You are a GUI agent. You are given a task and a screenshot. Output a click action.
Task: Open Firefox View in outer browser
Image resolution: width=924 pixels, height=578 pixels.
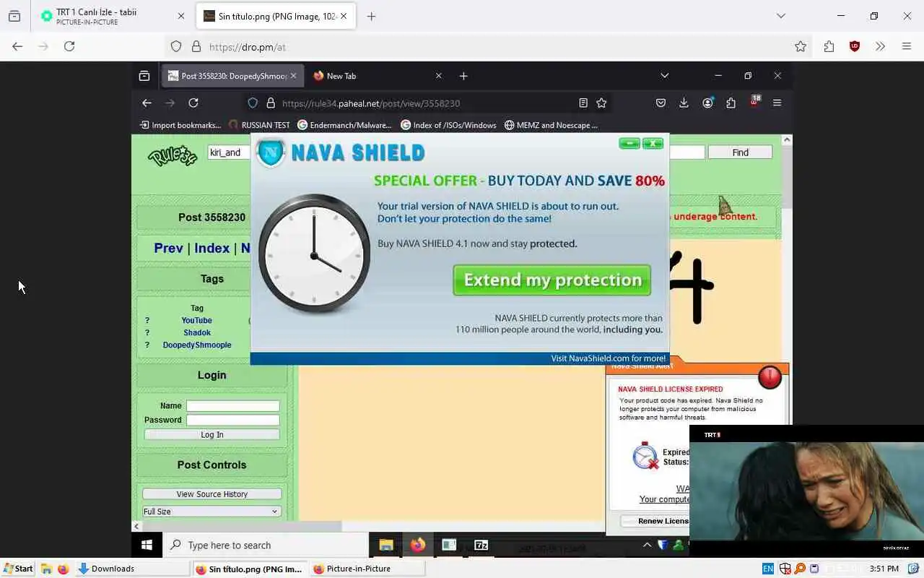click(x=14, y=16)
